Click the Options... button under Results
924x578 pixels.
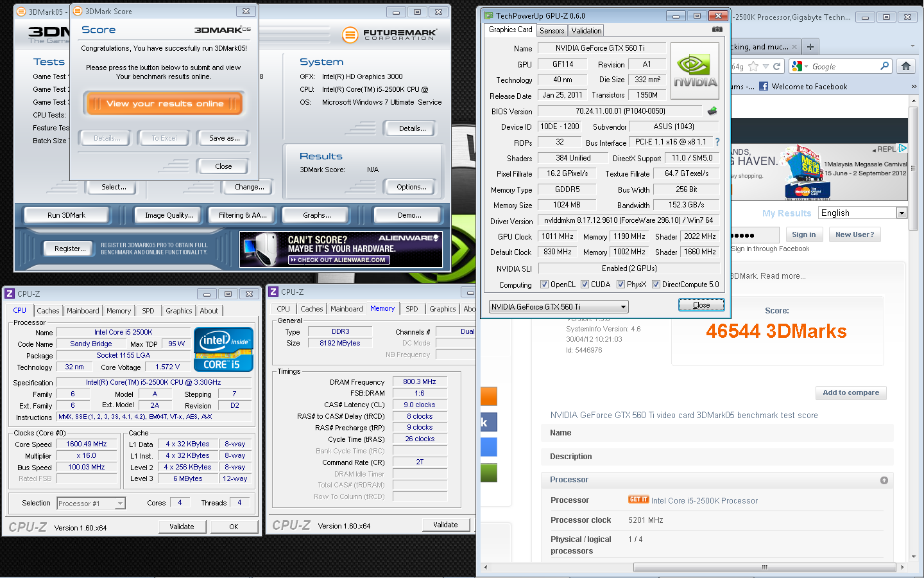click(411, 187)
